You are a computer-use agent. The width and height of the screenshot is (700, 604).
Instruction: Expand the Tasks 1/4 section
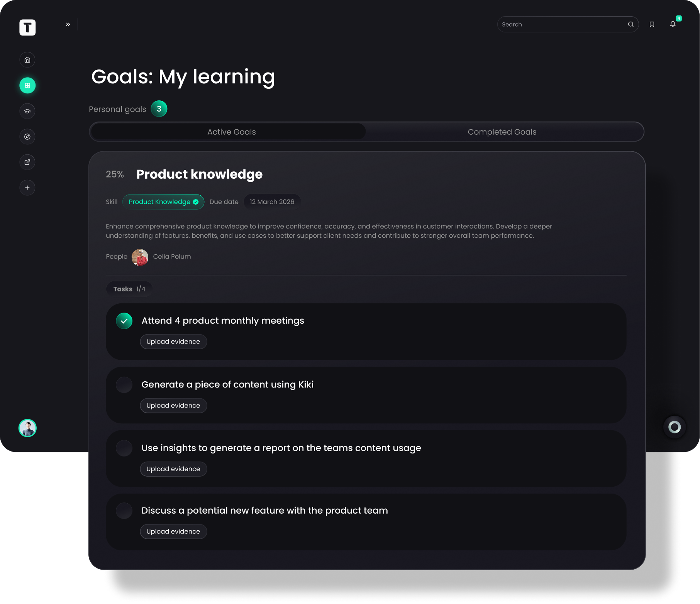[x=129, y=288]
